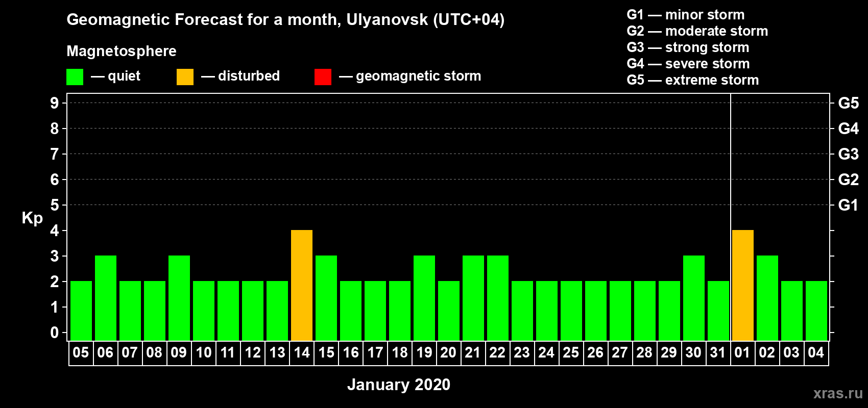Click the G2 label on right axis
This screenshot has height=408, width=868.
pyautogui.click(x=848, y=180)
